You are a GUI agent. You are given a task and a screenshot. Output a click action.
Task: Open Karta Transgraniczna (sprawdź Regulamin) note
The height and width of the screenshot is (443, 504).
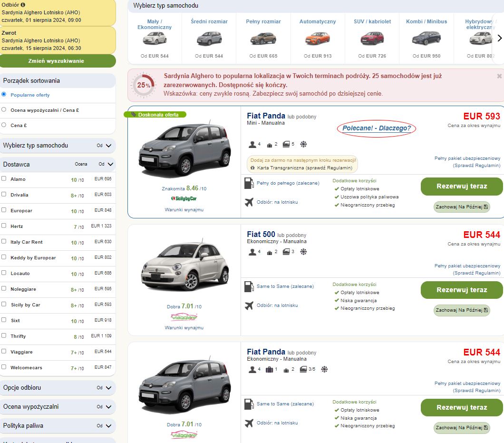[x=304, y=168]
